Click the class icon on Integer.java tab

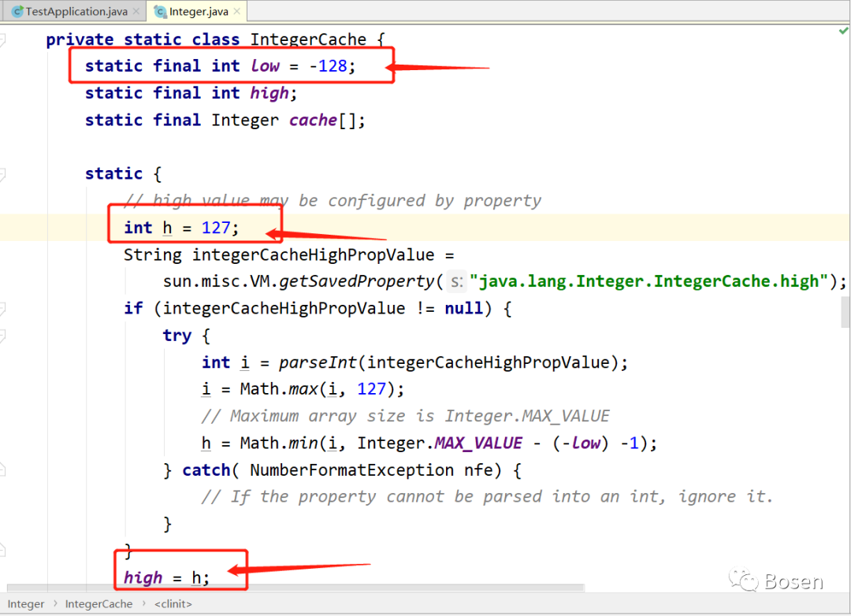tap(160, 11)
